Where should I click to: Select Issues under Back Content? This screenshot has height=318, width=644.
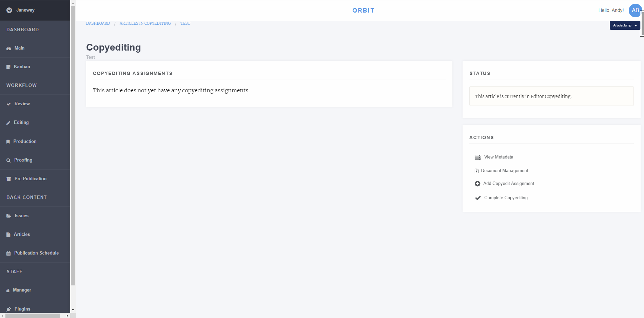[21, 216]
